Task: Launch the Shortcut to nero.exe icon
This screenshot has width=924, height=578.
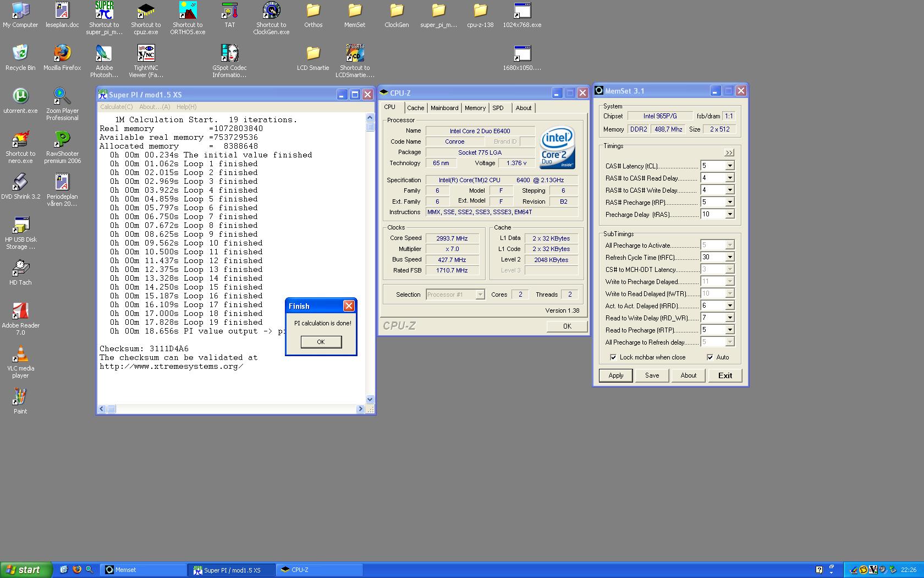Action: pyautogui.click(x=20, y=147)
